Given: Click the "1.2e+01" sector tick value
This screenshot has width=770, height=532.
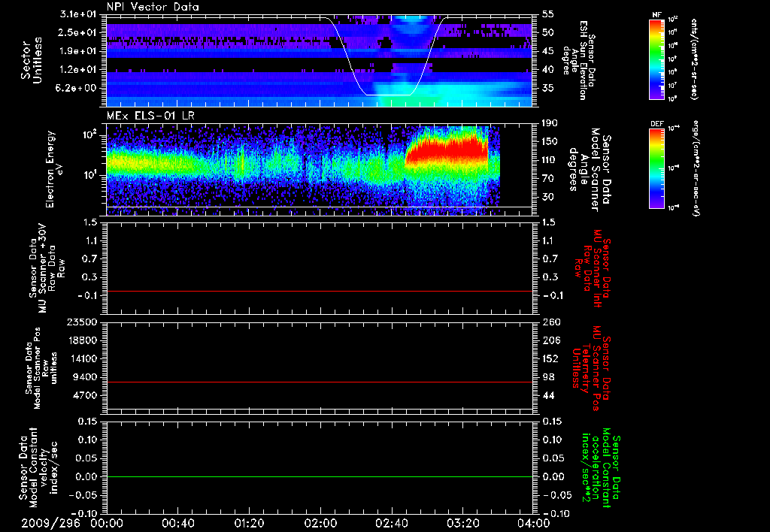Looking at the screenshot, I should tap(77, 70).
